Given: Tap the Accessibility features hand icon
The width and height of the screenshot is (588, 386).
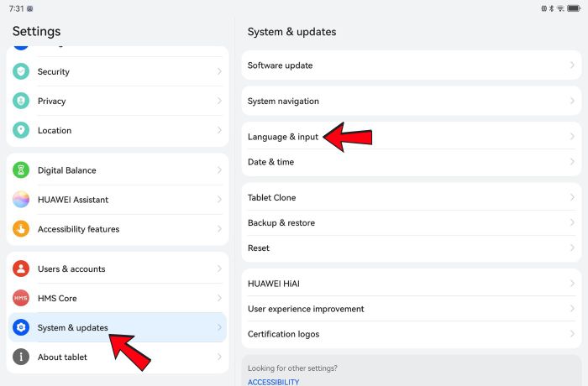Looking at the screenshot, I should [21, 229].
